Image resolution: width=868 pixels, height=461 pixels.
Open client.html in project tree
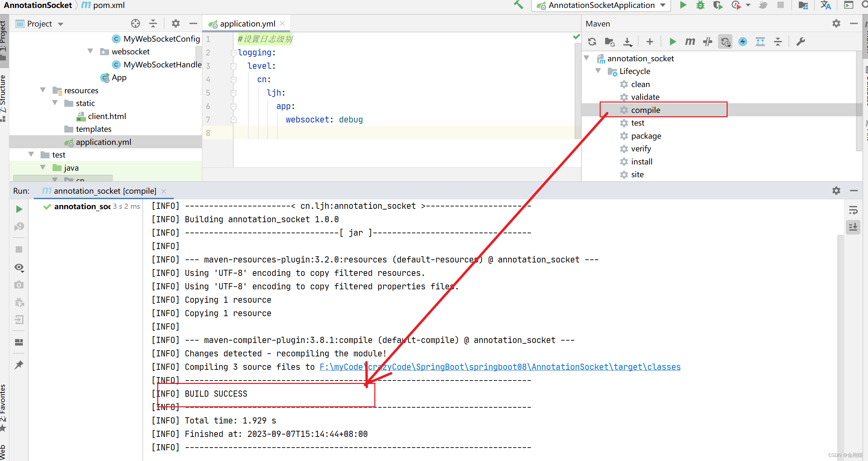107,116
